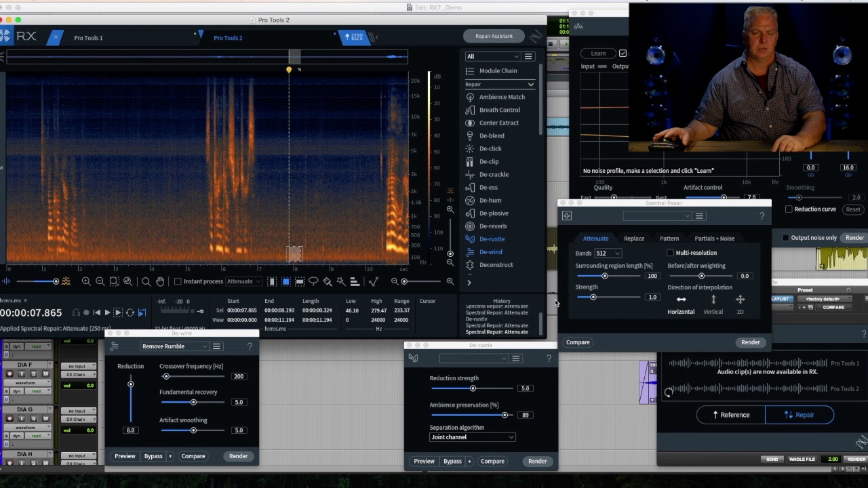Select Horizontal direction of interpolation
This screenshot has width=868, height=488.
[681, 304]
